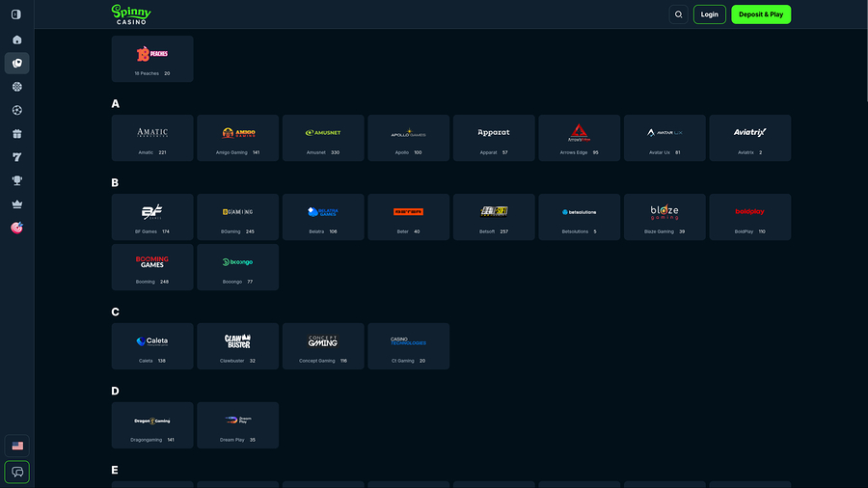Open the gift box promotions icon
Viewport: 868px width, 488px height.
[x=17, y=134]
